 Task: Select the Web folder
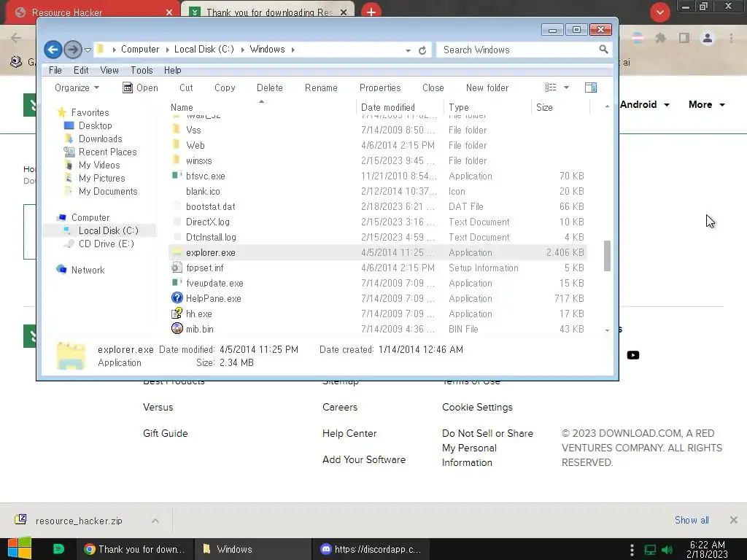click(x=377, y=145)
